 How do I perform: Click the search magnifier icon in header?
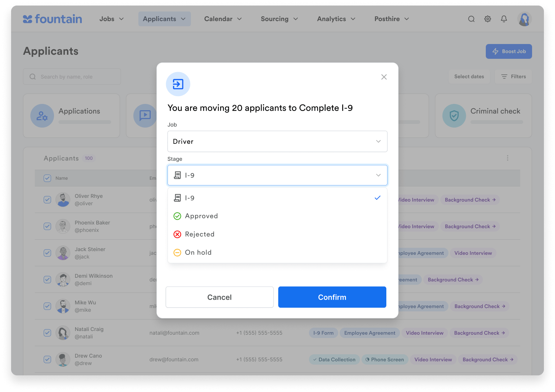(471, 19)
